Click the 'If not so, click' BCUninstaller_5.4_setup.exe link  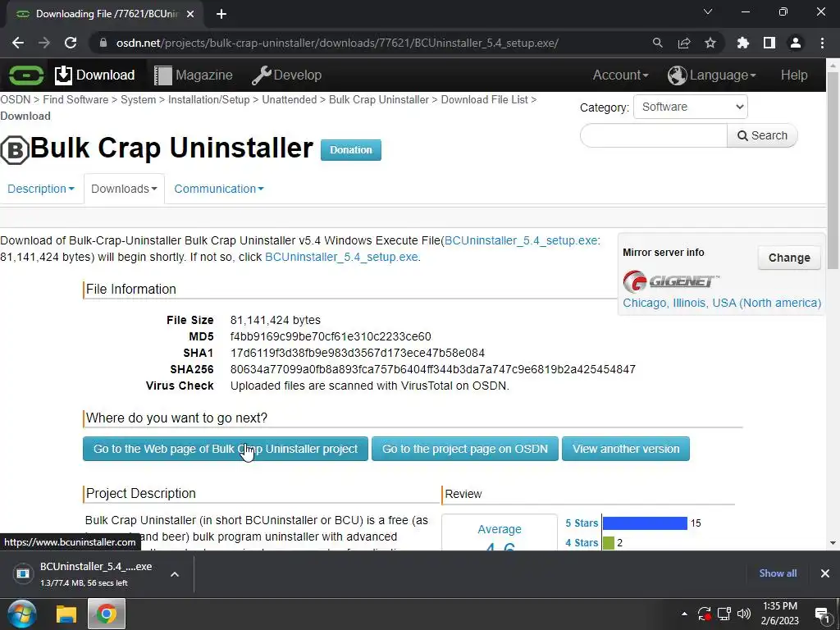pos(341,257)
